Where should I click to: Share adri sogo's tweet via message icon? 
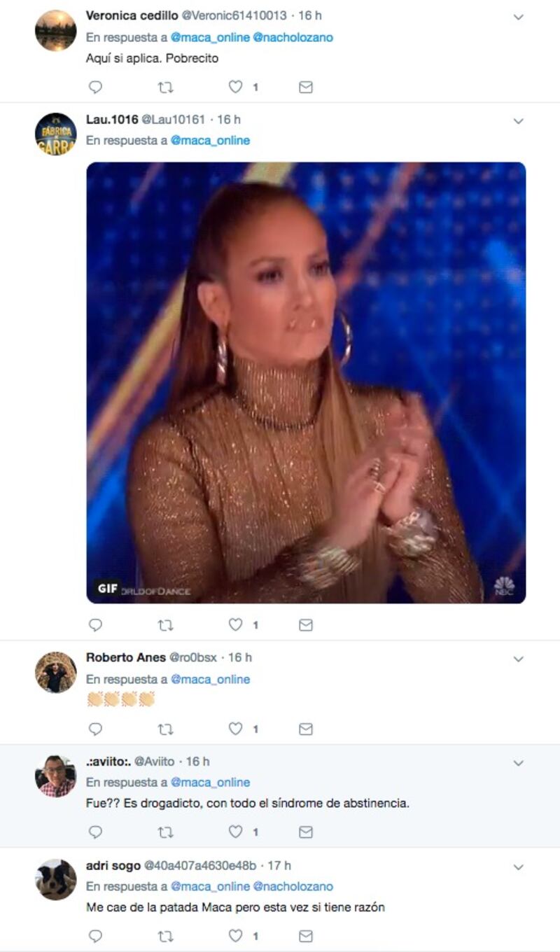click(x=306, y=936)
